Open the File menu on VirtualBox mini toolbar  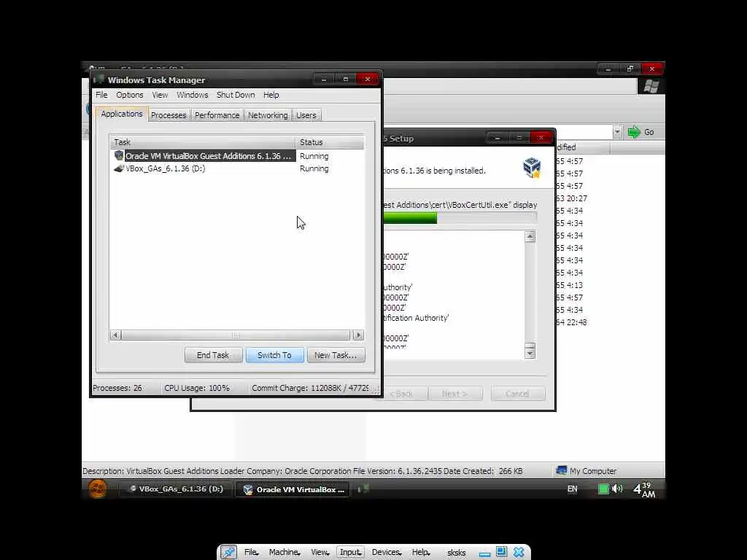click(x=251, y=553)
